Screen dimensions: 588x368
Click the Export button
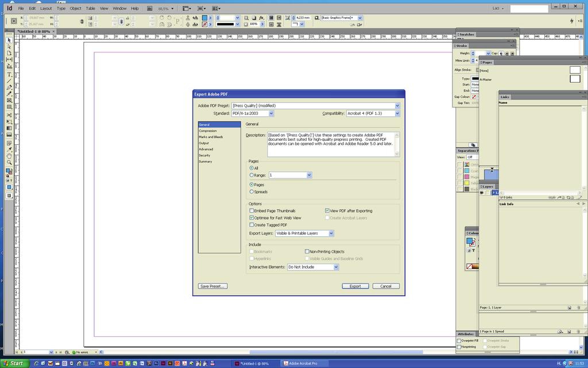(355, 286)
